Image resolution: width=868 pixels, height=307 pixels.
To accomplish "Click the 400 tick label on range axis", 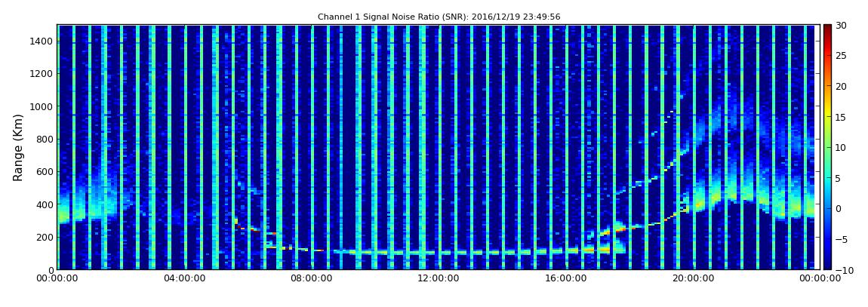I will (x=45, y=204).
